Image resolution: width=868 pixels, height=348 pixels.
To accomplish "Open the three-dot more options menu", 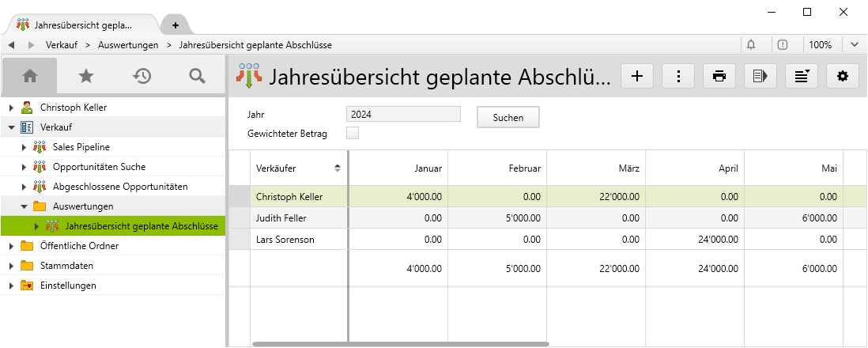I will tap(678, 76).
